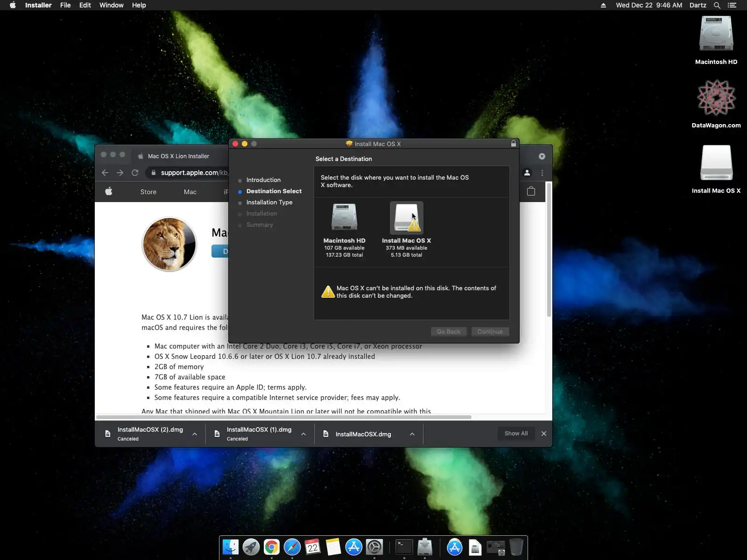This screenshot has height=560, width=747.
Task: Close the Chrome downloads bar
Action: [x=544, y=434]
